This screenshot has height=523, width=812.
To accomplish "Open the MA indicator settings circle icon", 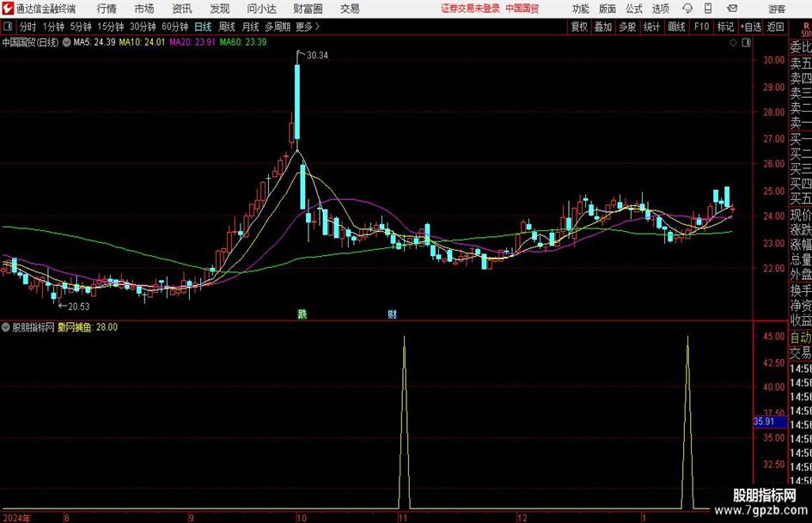I will point(66,42).
